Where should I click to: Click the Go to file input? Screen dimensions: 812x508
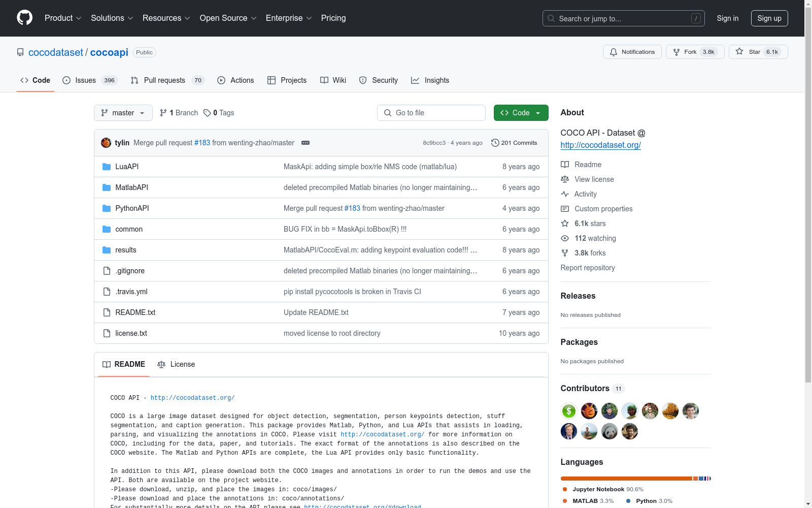click(x=431, y=113)
